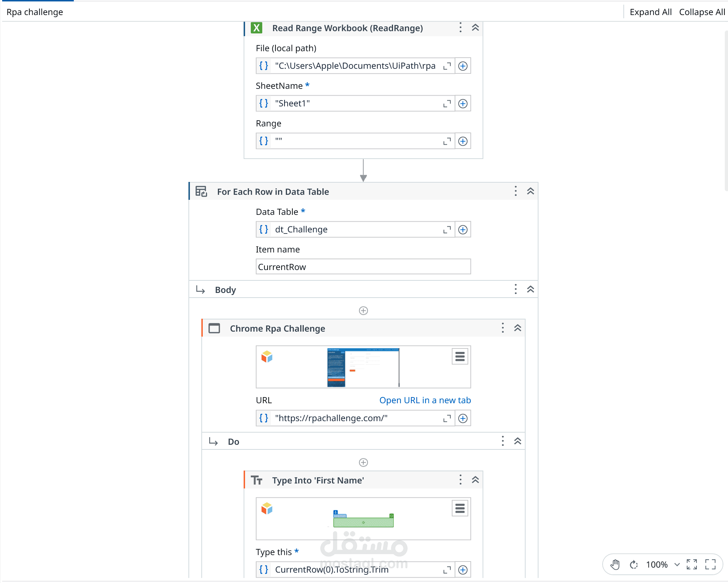Image resolution: width=728 pixels, height=583 pixels.
Task: Open options menu for Body section
Action: pos(516,289)
